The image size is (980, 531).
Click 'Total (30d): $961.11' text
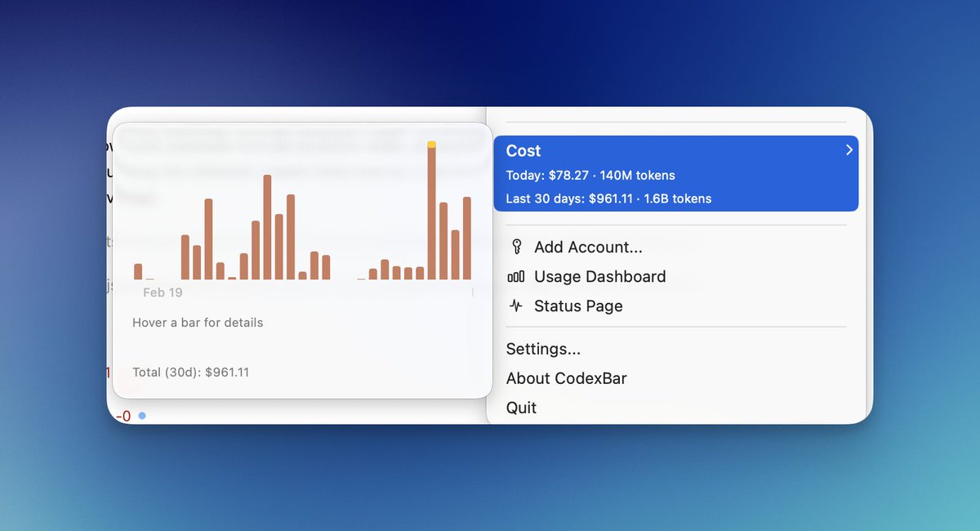[190, 373]
